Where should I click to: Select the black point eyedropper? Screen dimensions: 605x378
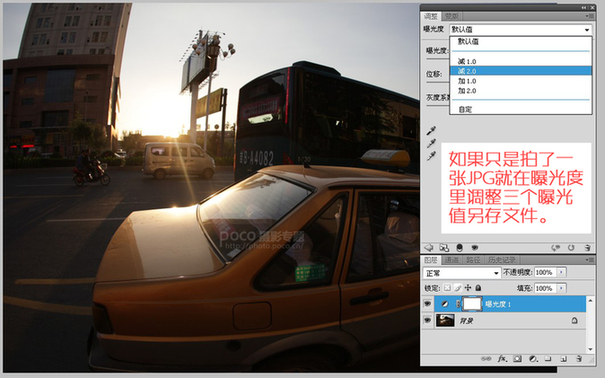(x=431, y=131)
